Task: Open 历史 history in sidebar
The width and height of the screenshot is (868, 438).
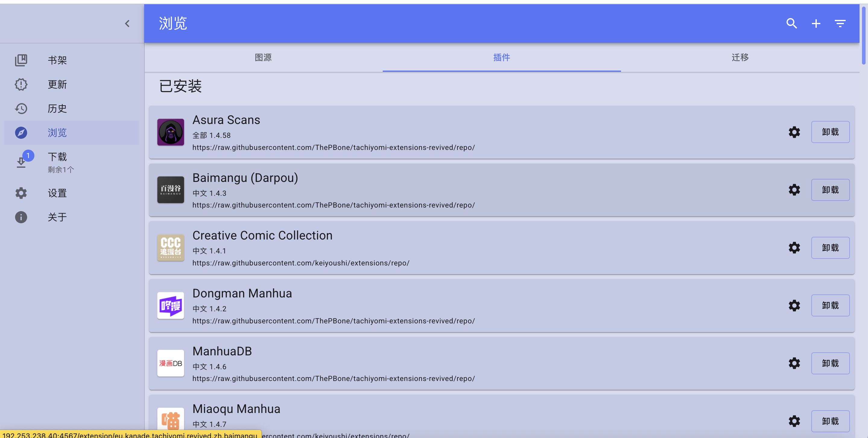Action: [x=57, y=109]
